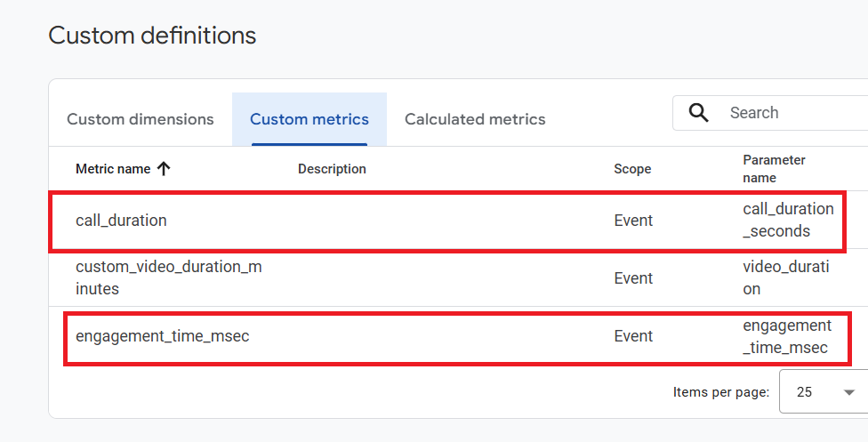The width and height of the screenshot is (868, 442).
Task: Switch to the Custom dimensions tab
Action: [141, 119]
